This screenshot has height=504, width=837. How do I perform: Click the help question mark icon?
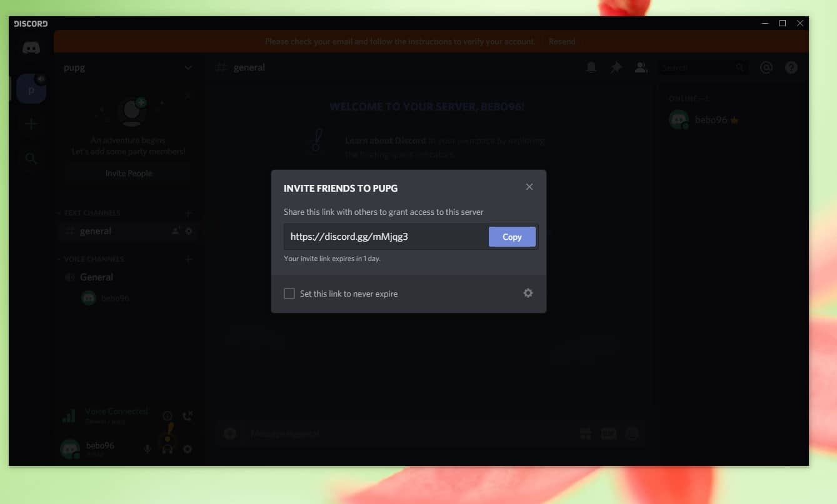click(791, 67)
